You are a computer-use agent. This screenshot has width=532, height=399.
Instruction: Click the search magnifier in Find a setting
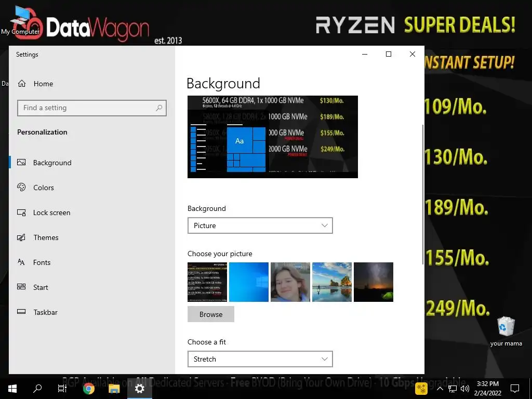click(159, 108)
